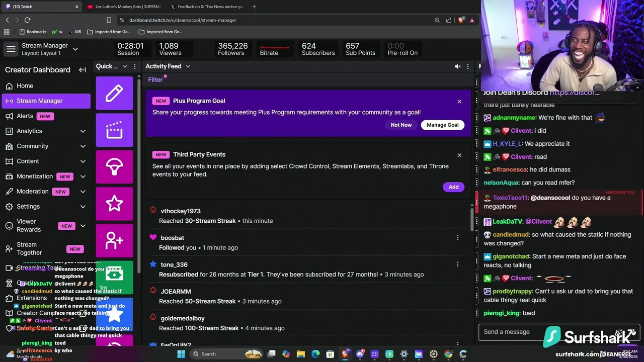Open the hamburger menu beside Stream Manager
Viewport: 644px width, 362px height.
(11, 49)
